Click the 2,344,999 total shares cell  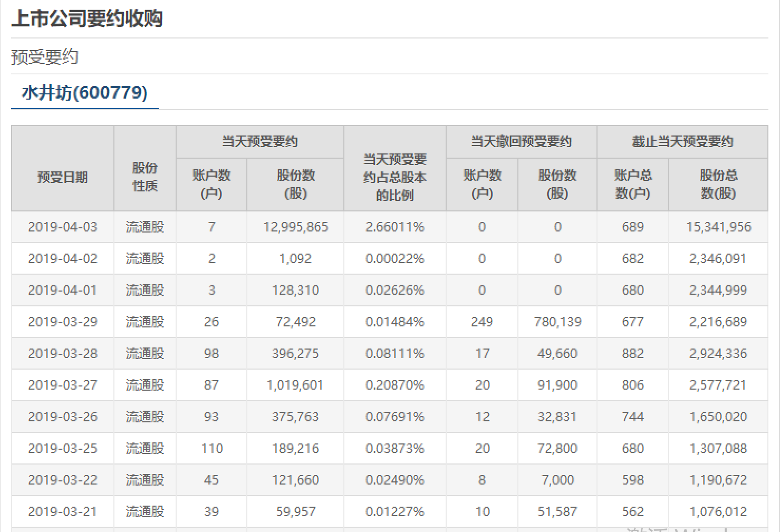(x=718, y=291)
